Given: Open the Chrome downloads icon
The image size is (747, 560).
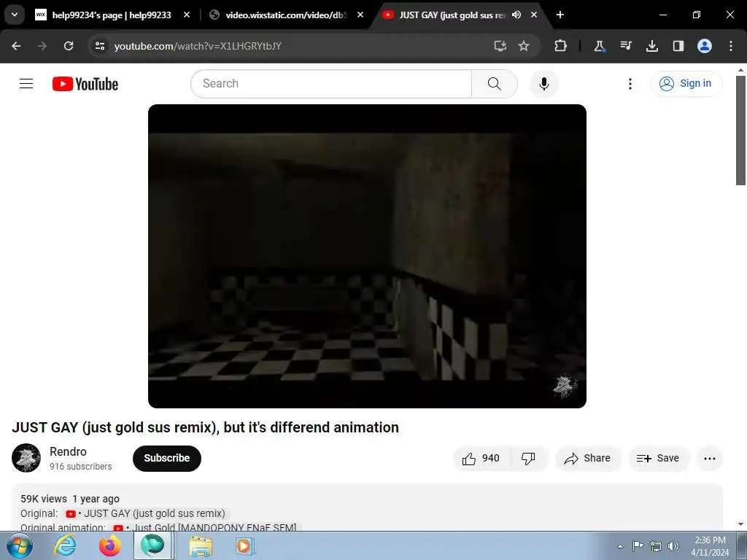Looking at the screenshot, I should pos(652,46).
